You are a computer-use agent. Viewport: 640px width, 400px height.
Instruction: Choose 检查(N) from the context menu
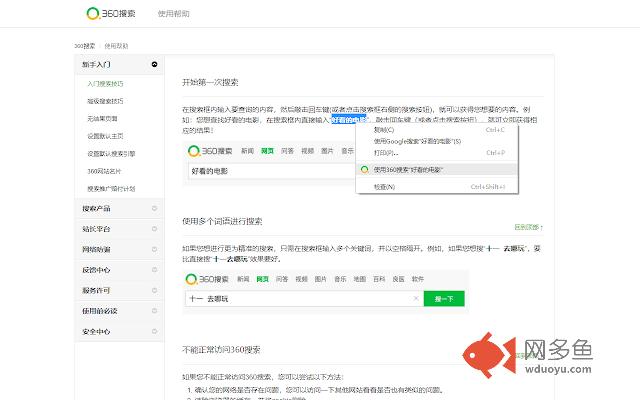click(437, 187)
